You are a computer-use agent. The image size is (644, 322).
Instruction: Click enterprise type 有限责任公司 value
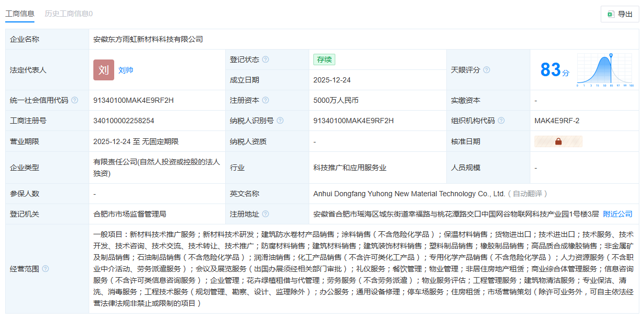coord(157,168)
